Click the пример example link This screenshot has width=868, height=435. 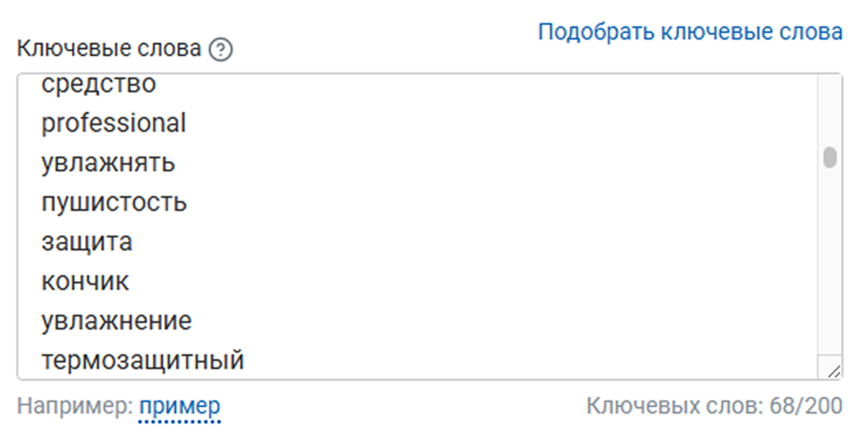(180, 406)
